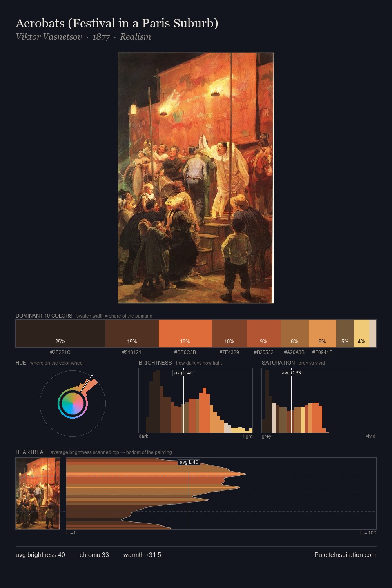Click the hex code #B25532 text

264,352
